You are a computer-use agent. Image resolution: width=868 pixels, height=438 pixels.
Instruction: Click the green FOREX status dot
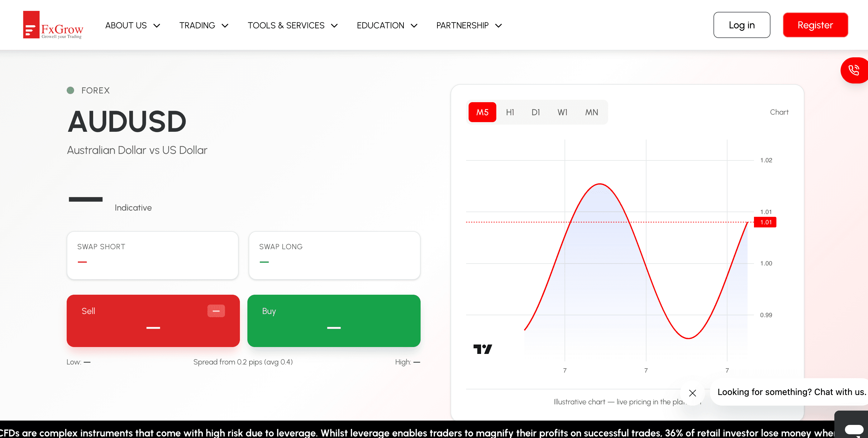tap(70, 90)
